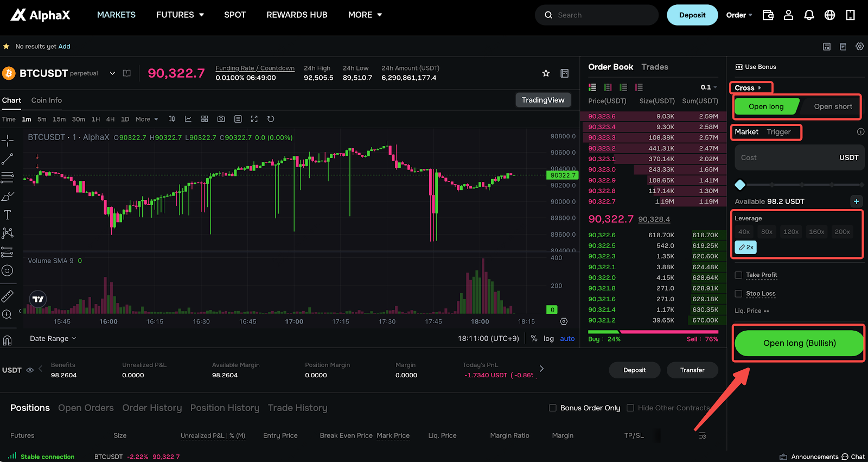The width and height of the screenshot is (868, 462).
Task: Select the zoom in chart tool
Action: tap(8, 314)
